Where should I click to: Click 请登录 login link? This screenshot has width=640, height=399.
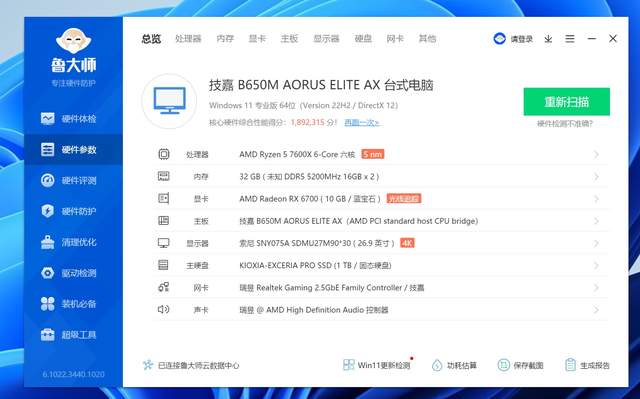tap(522, 39)
